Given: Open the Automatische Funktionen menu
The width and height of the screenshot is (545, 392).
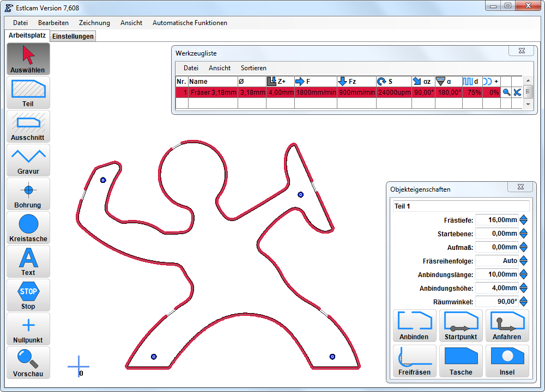Looking at the screenshot, I should point(190,23).
